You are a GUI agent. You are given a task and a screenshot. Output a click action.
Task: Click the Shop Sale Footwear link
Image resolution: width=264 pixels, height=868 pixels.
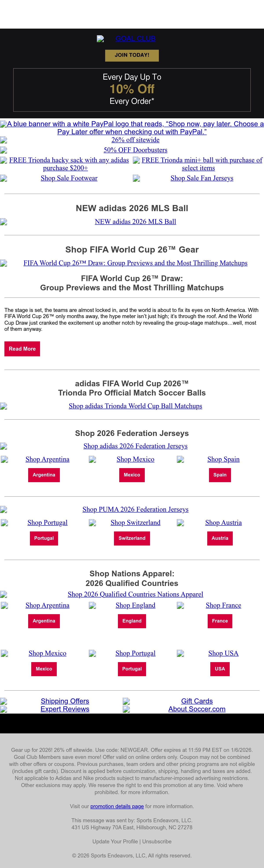69,178
